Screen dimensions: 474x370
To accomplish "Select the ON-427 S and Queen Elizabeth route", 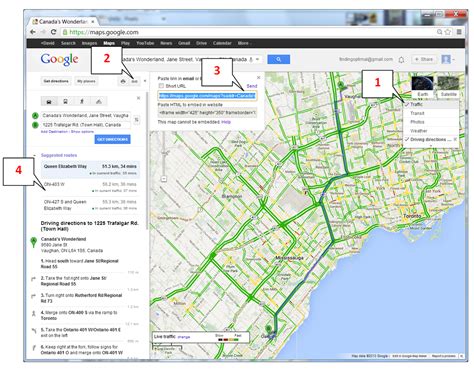I will point(90,205).
